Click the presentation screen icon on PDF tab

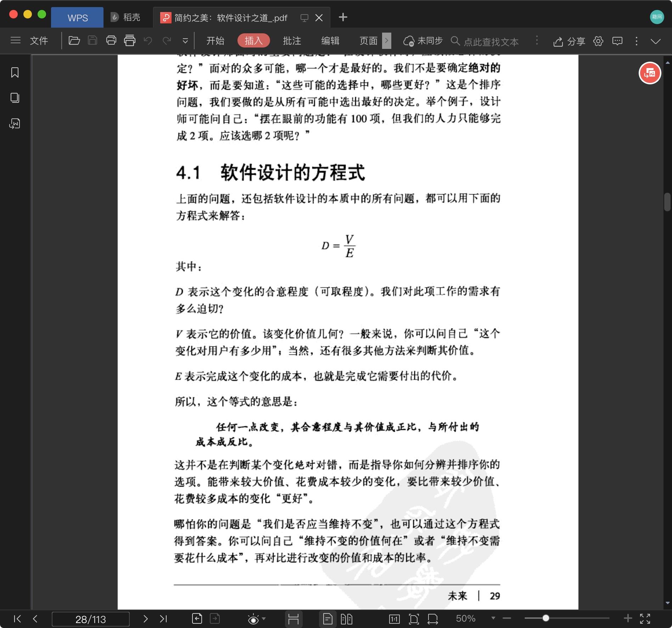tap(304, 18)
